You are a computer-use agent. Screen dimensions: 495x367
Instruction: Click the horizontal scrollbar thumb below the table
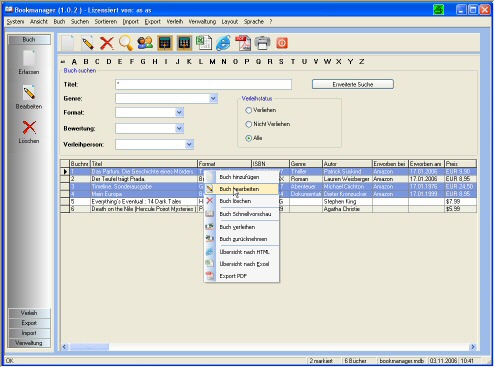89,347
